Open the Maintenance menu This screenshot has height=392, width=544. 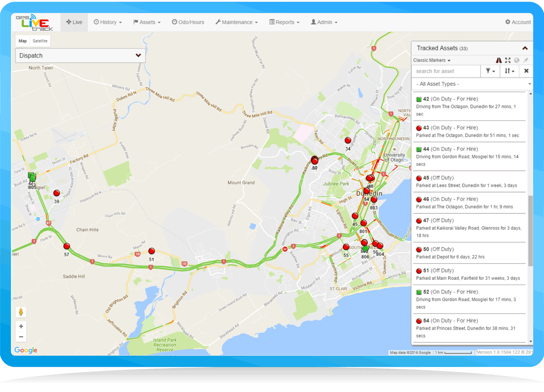click(237, 22)
